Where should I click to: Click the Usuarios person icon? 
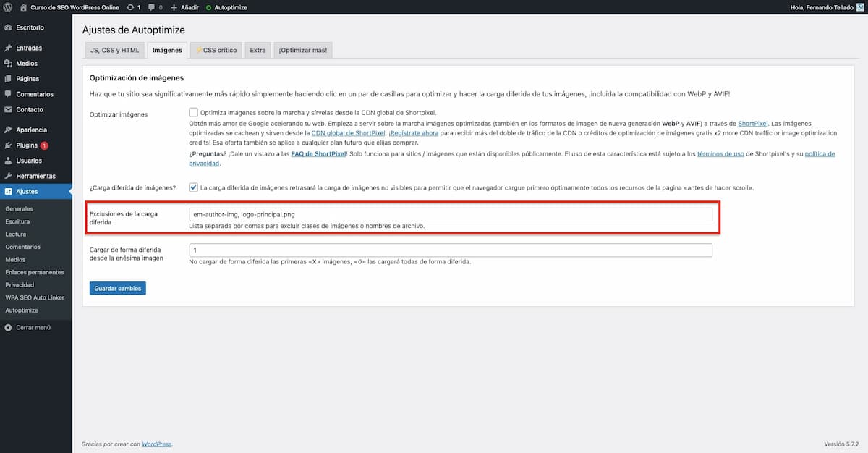tap(8, 161)
